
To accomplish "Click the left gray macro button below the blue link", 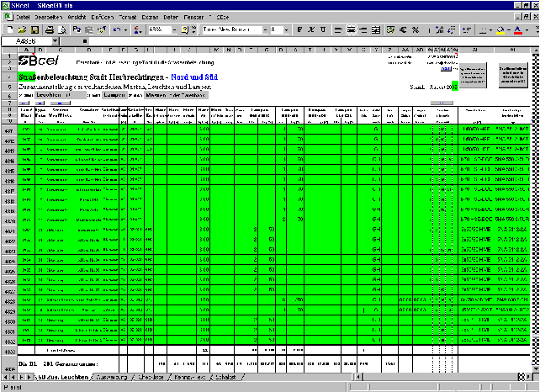I will [473, 75].
